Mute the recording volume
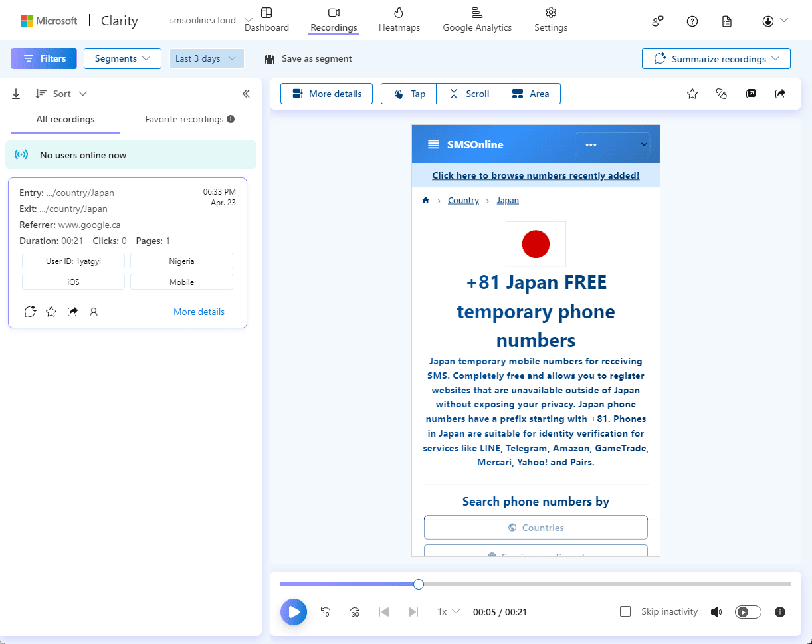This screenshot has height=644, width=812. [x=716, y=612]
